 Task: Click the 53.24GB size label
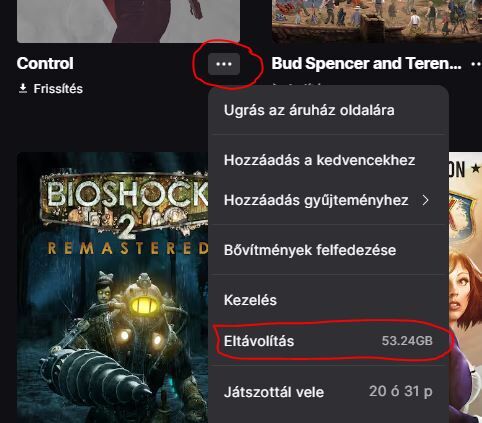[x=407, y=341]
